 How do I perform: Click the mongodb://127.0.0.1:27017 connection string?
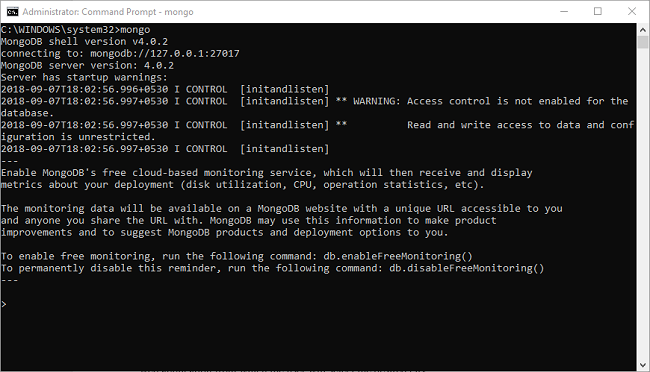tap(165, 53)
